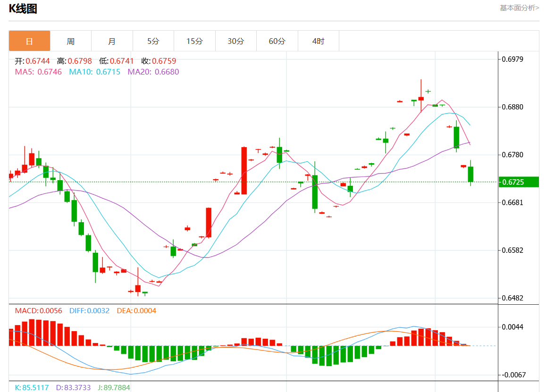The height and width of the screenshot is (392, 546).
Task: Click the 0.6482 price axis label
Action: tap(512, 298)
